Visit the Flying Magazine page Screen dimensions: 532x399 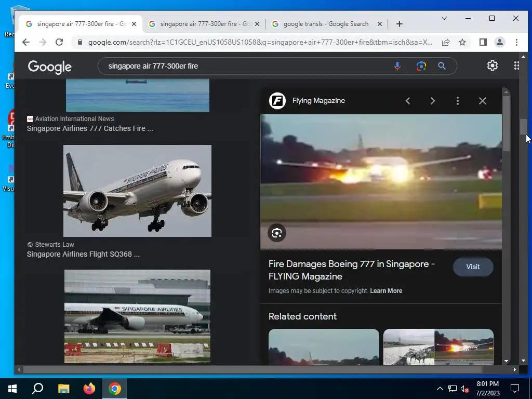coord(473,267)
